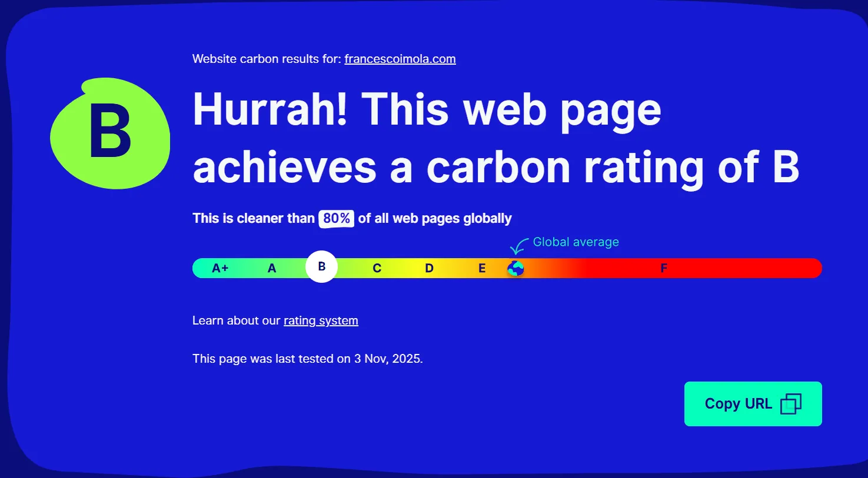Click the green B rating badge

tap(109, 132)
